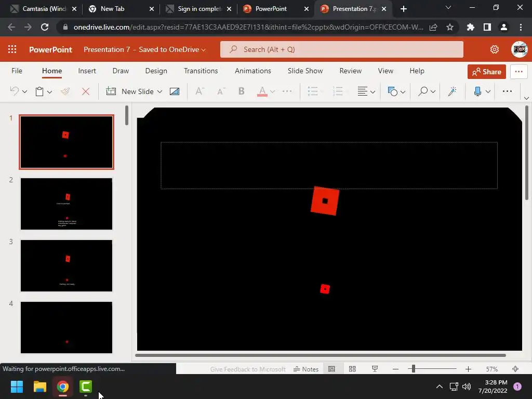This screenshot has width=532, height=399.
Task: Click the zoom slider handle
Action: tap(413, 369)
